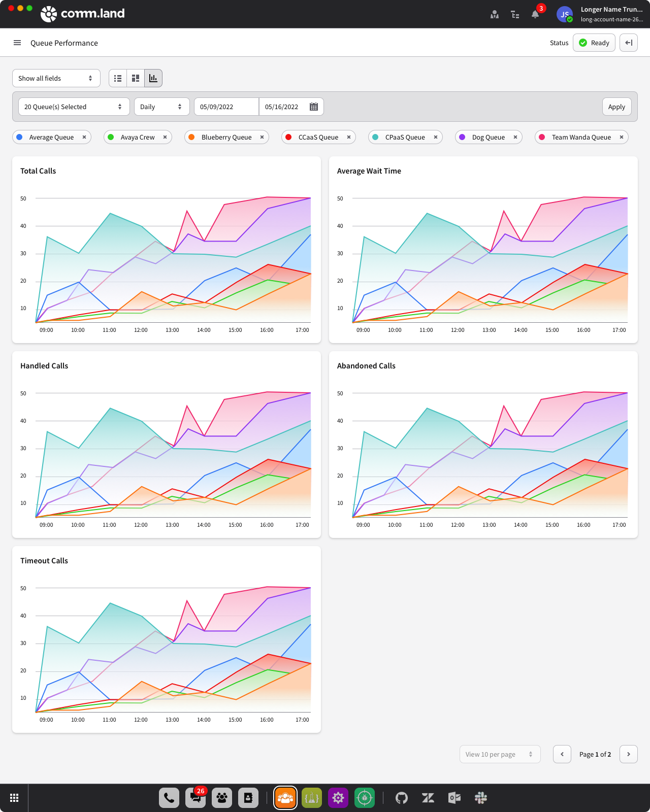Open GitHub integration icon in dock

point(402,798)
